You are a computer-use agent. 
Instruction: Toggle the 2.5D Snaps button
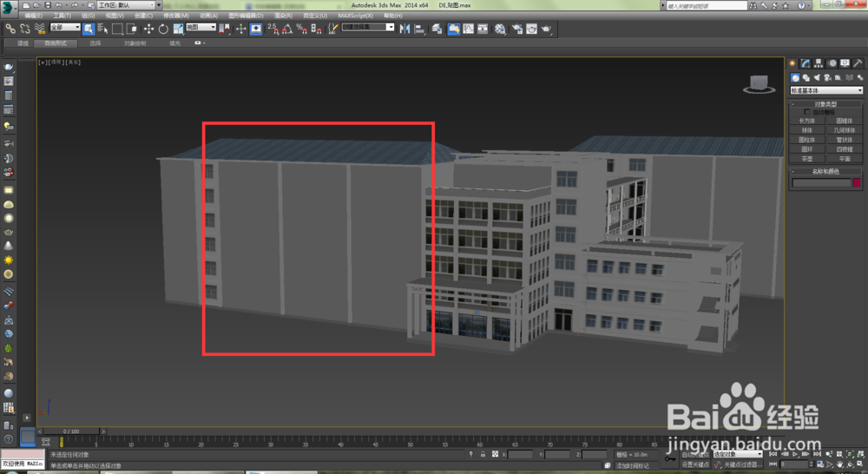click(x=273, y=29)
